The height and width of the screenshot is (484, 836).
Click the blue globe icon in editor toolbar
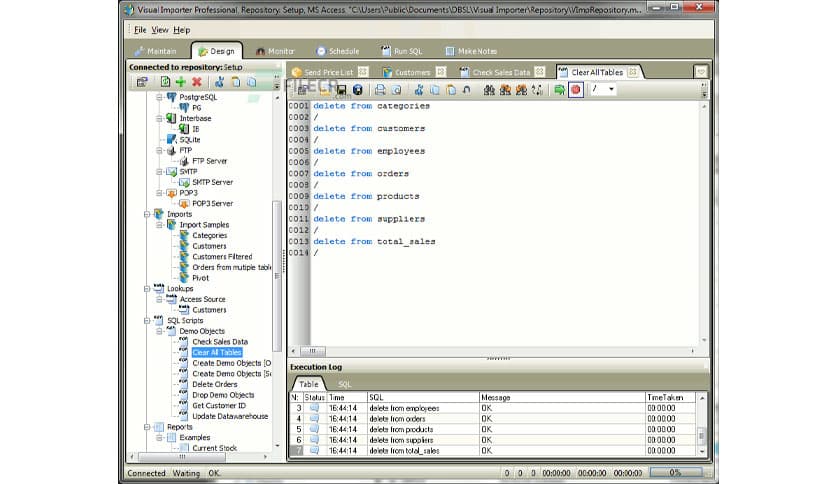(358, 90)
